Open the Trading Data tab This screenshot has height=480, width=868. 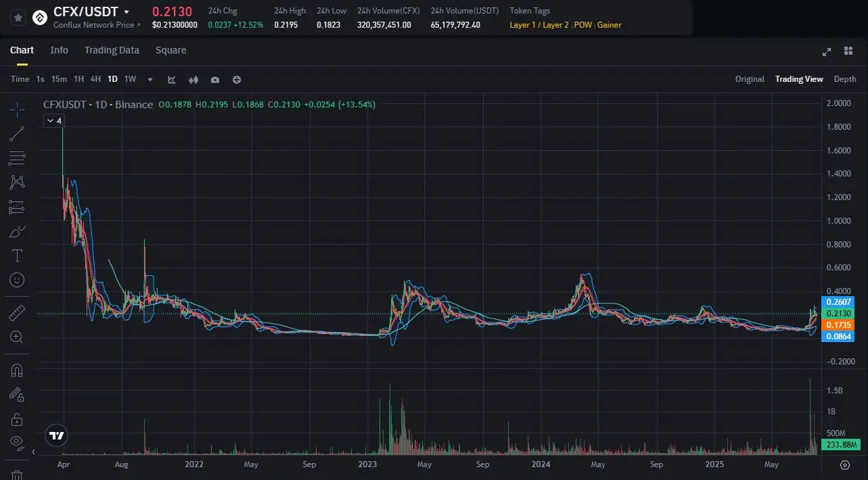(112, 50)
